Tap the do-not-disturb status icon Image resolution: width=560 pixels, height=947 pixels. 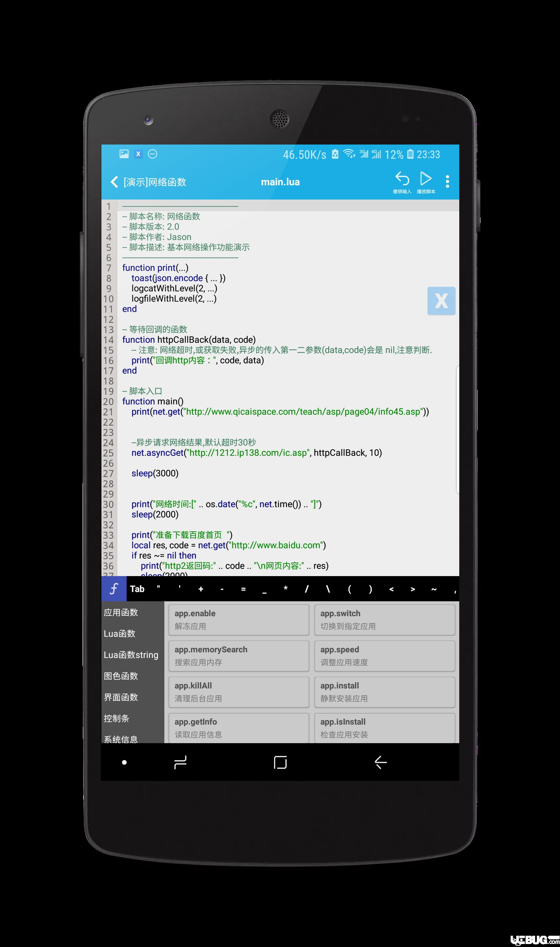point(152,154)
